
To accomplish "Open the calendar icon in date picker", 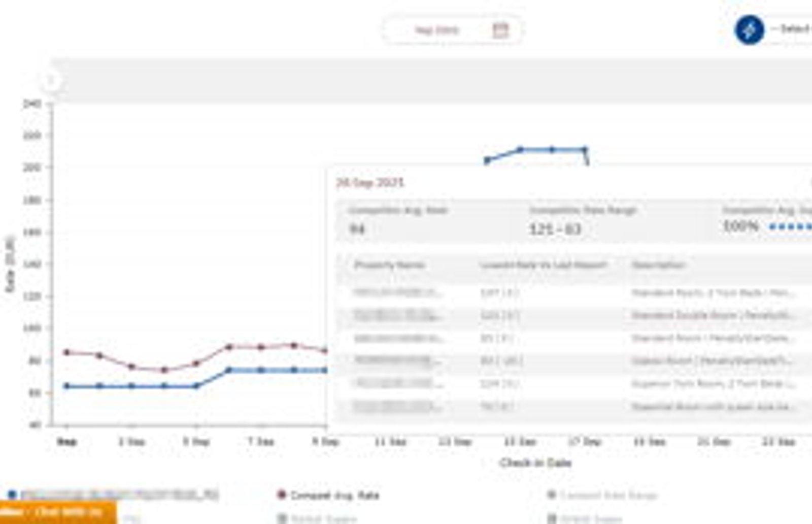I will point(500,30).
